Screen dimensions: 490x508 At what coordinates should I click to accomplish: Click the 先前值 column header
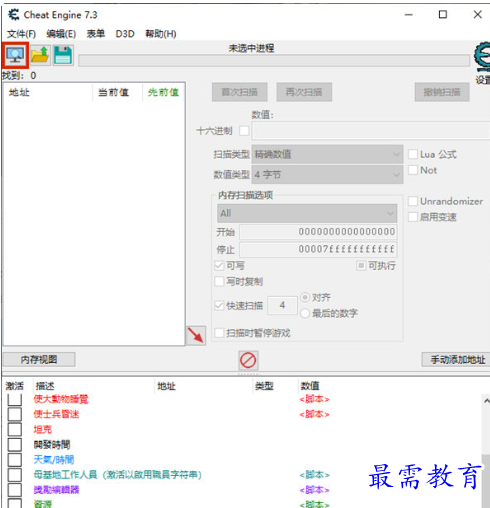163,92
